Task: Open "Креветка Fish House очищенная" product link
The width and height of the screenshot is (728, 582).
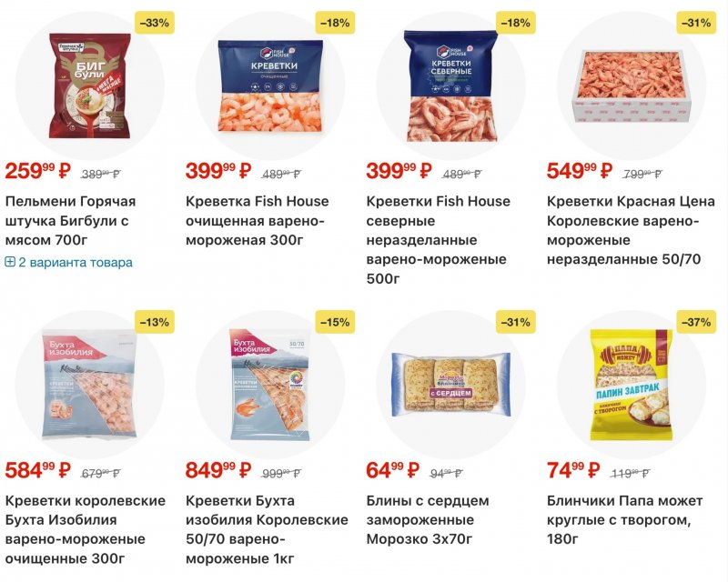Action: [x=257, y=219]
